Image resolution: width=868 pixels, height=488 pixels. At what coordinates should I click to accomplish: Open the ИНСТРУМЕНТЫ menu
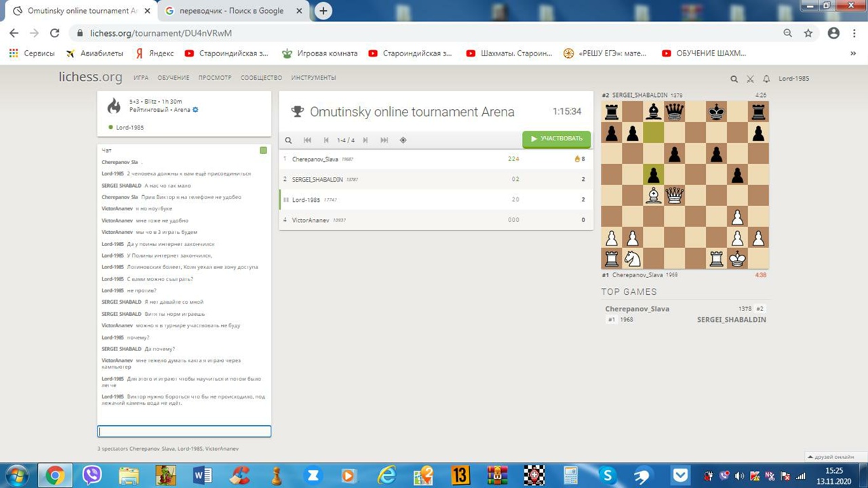[313, 78]
